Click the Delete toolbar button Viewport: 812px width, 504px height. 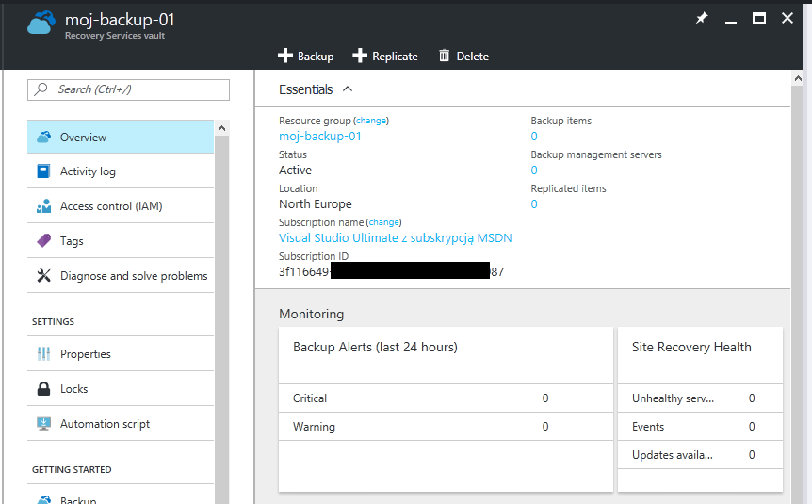tap(464, 56)
